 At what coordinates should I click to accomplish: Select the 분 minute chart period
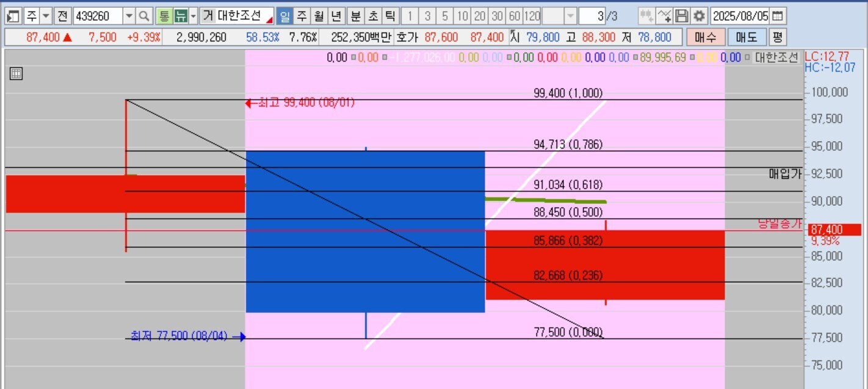(355, 16)
